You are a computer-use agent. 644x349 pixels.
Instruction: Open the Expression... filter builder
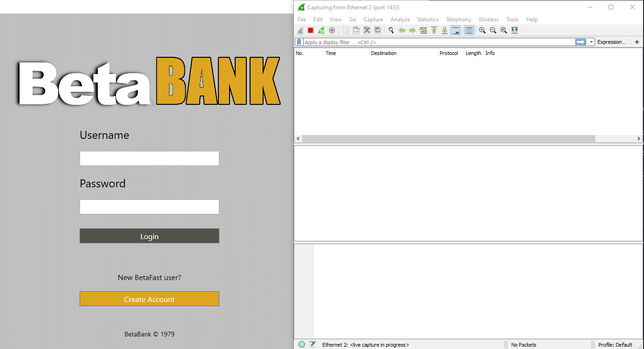tap(612, 42)
